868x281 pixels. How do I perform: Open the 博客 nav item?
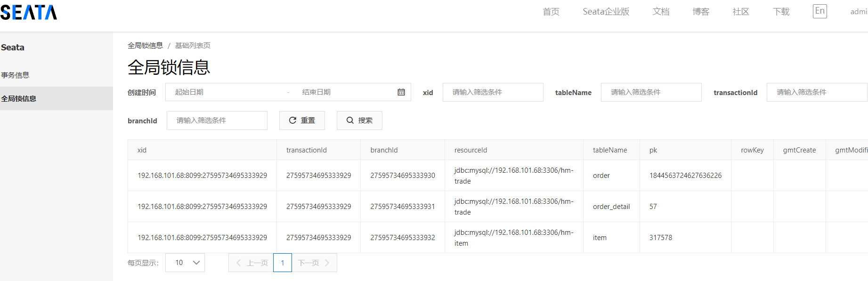(x=701, y=12)
